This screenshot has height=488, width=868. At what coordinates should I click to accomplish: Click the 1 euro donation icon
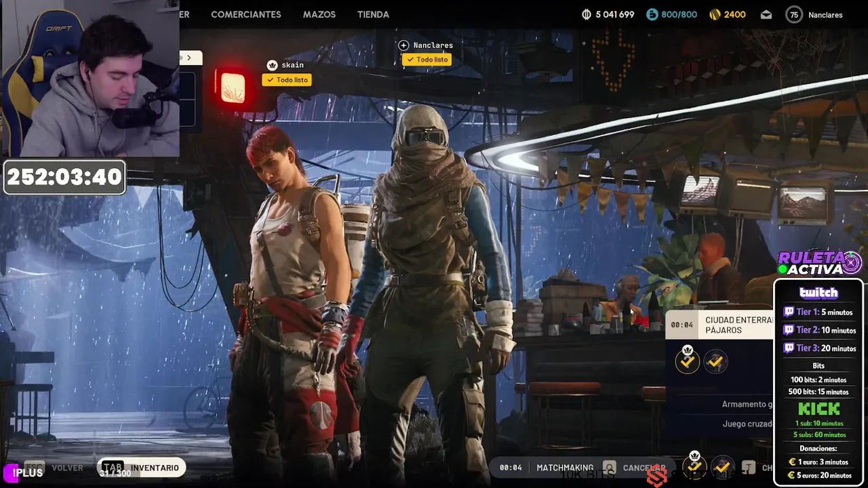(791, 462)
